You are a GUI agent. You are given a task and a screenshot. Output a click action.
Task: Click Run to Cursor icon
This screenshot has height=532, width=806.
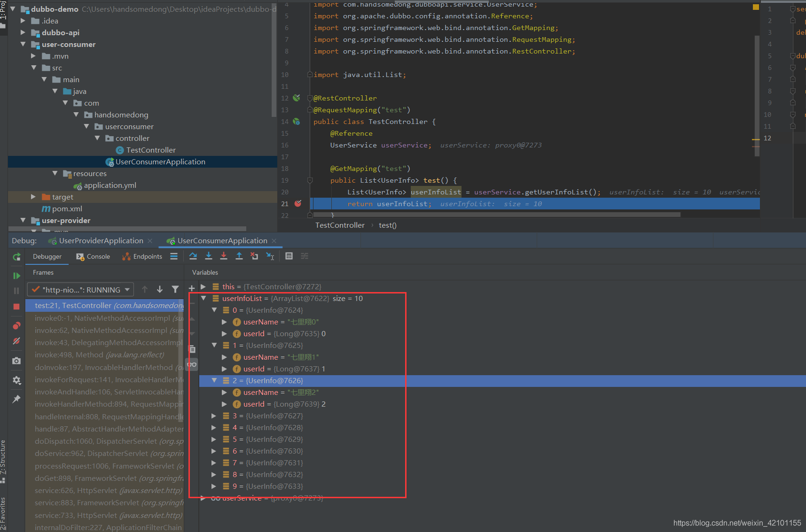pyautogui.click(x=270, y=256)
